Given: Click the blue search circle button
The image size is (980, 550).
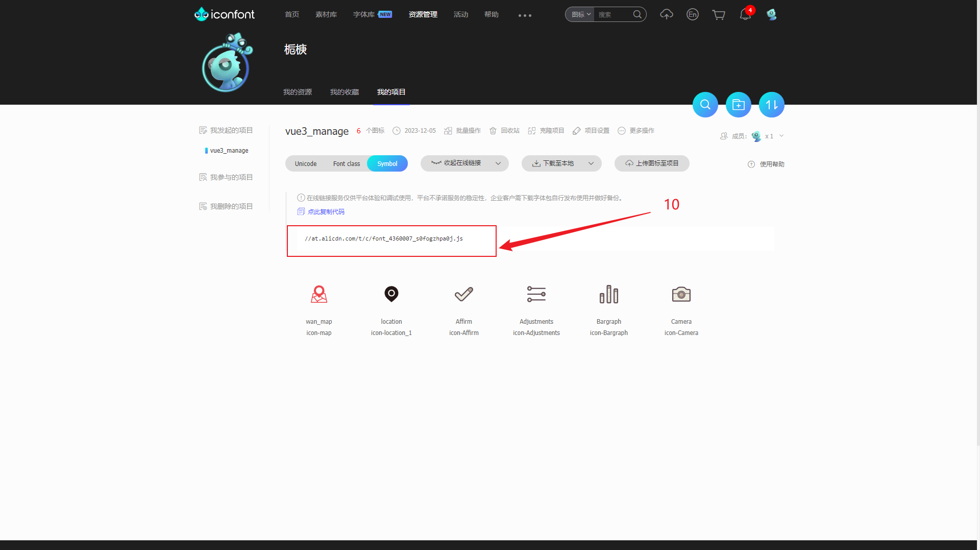Looking at the screenshot, I should coord(705,104).
